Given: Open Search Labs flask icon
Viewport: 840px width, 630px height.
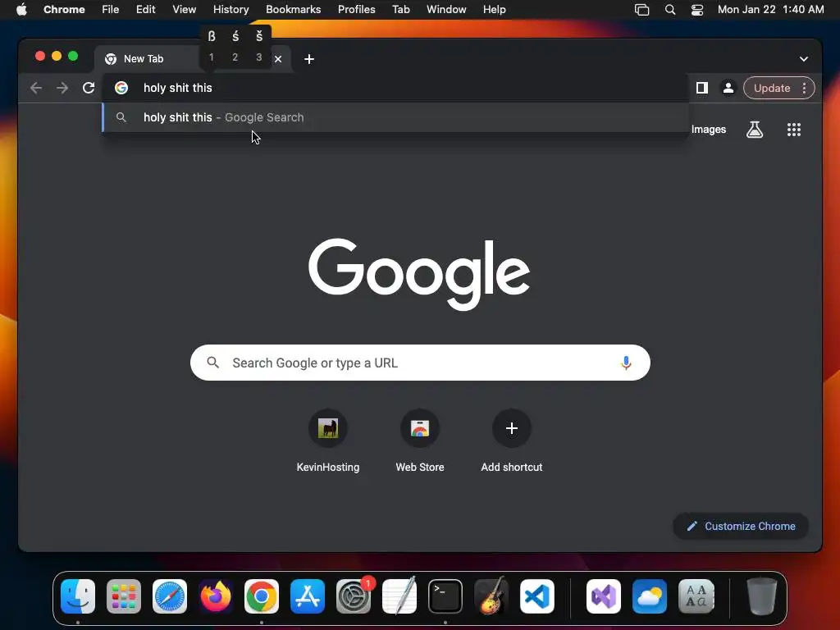Looking at the screenshot, I should [755, 130].
